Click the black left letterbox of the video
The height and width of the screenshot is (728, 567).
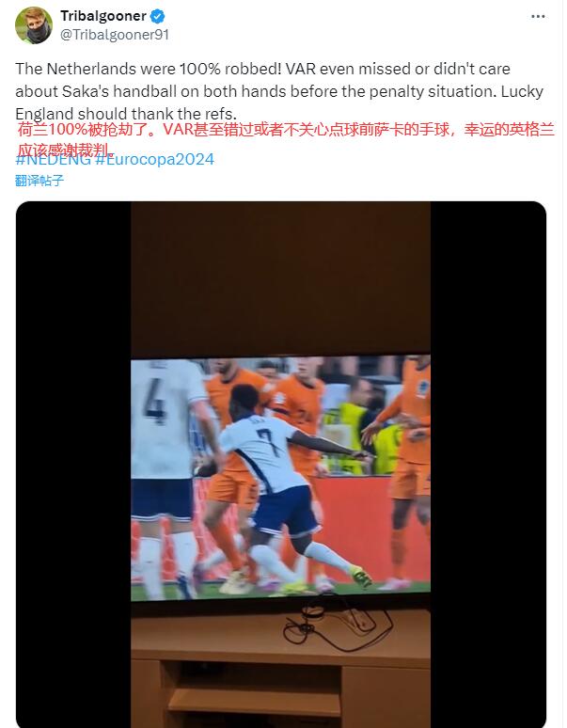73,465
